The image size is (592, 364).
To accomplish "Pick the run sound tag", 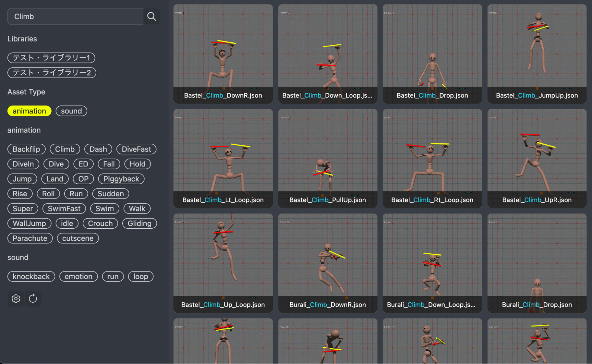I will (x=113, y=276).
